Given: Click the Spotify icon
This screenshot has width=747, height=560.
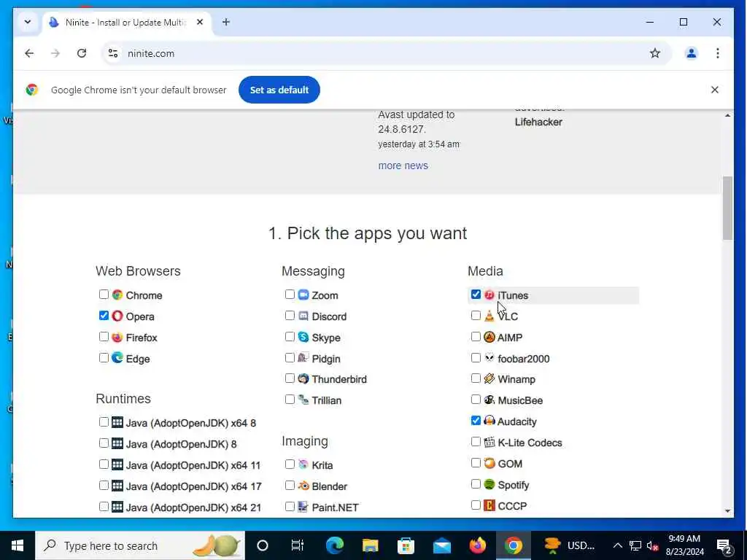Looking at the screenshot, I should pos(489,484).
